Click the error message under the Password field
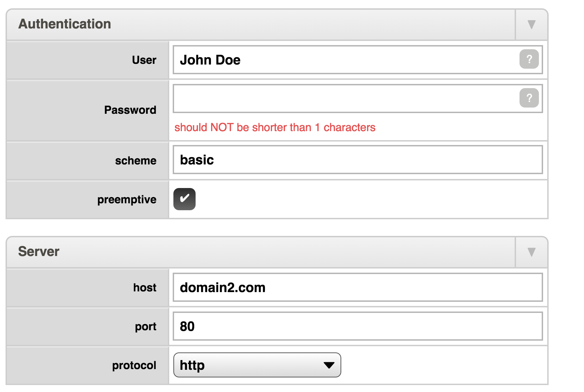584x392 pixels. click(x=275, y=127)
